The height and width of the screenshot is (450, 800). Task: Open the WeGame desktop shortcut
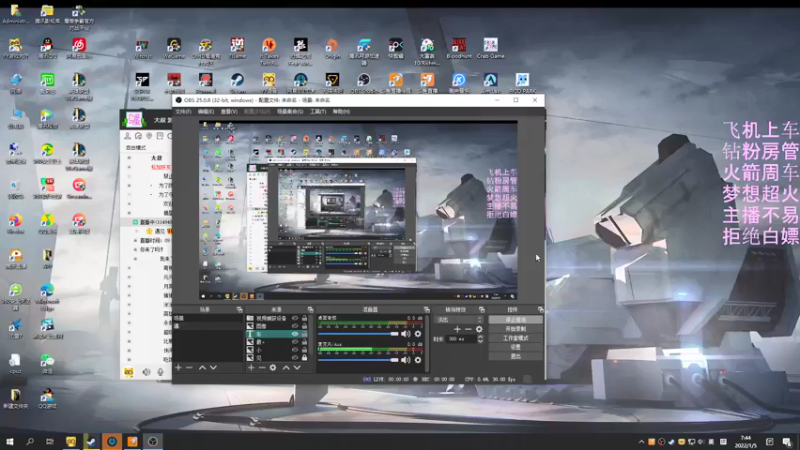coord(173,48)
